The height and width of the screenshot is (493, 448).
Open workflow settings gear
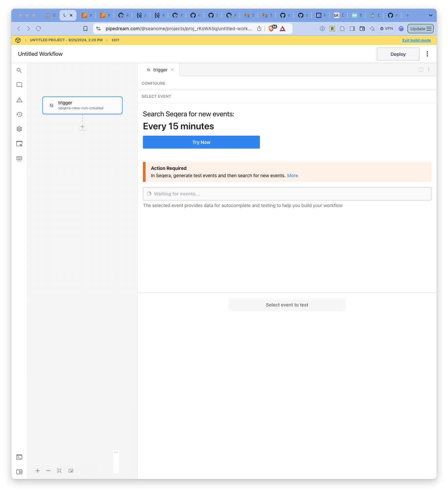19,129
